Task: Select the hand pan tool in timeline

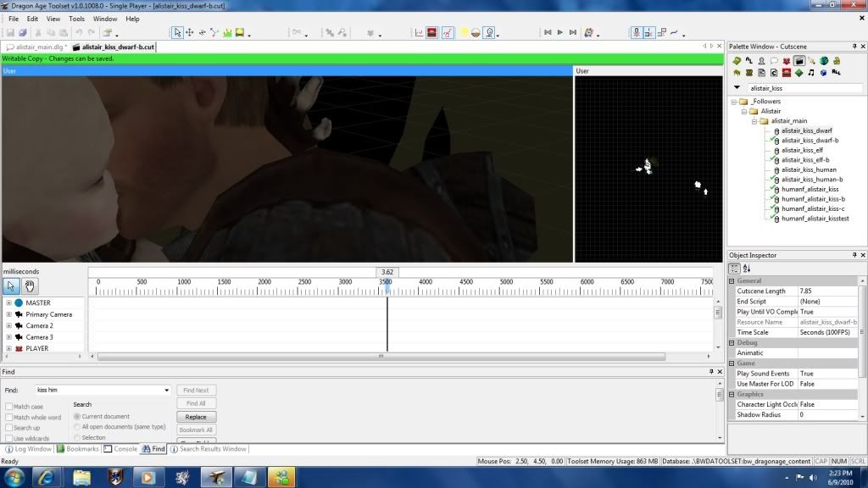Action: [31, 286]
